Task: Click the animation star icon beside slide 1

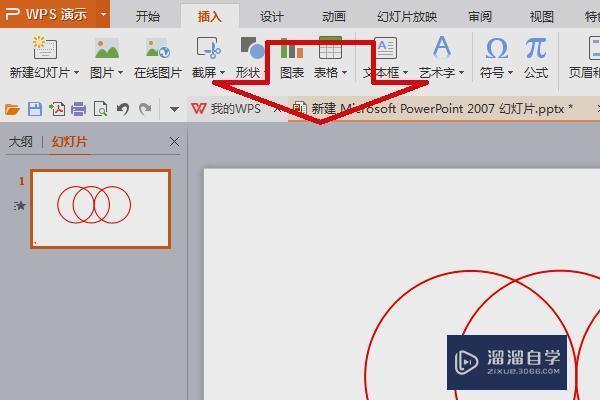Action: (20, 206)
